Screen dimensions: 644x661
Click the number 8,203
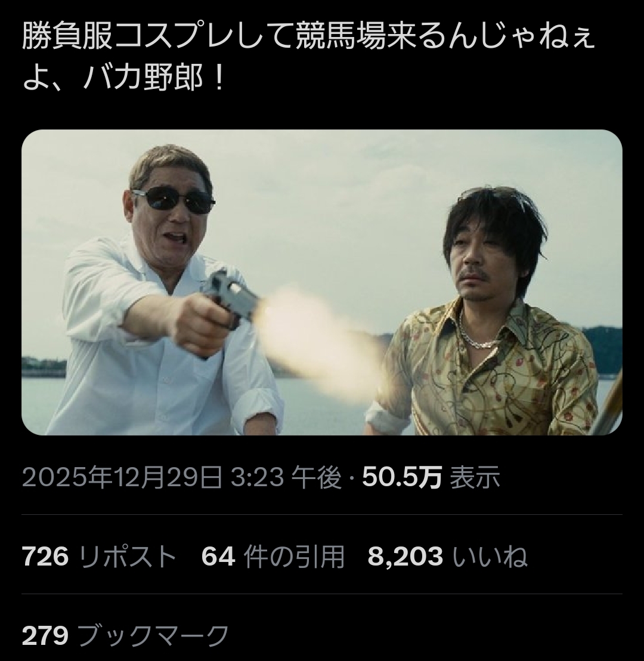(405, 555)
